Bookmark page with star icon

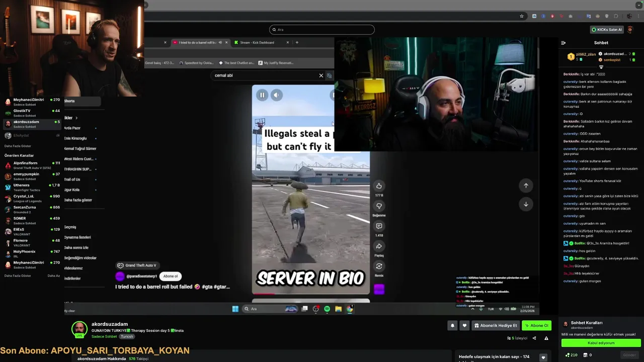click(x=522, y=16)
